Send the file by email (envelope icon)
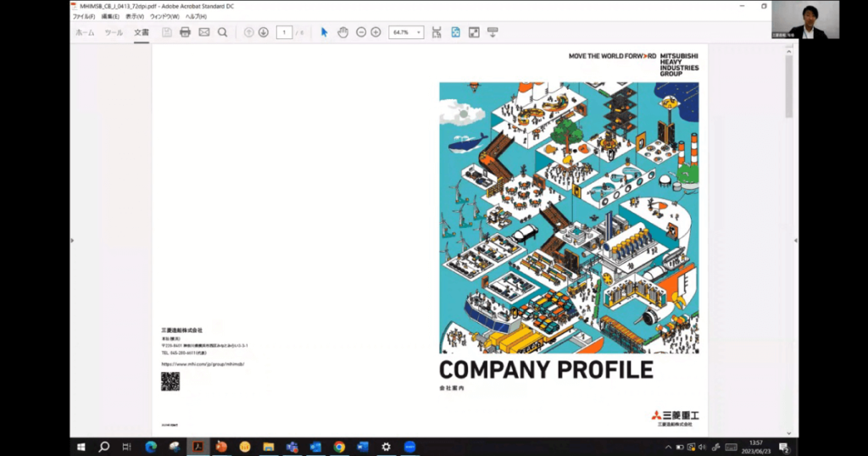The width and height of the screenshot is (868, 456). [x=204, y=33]
